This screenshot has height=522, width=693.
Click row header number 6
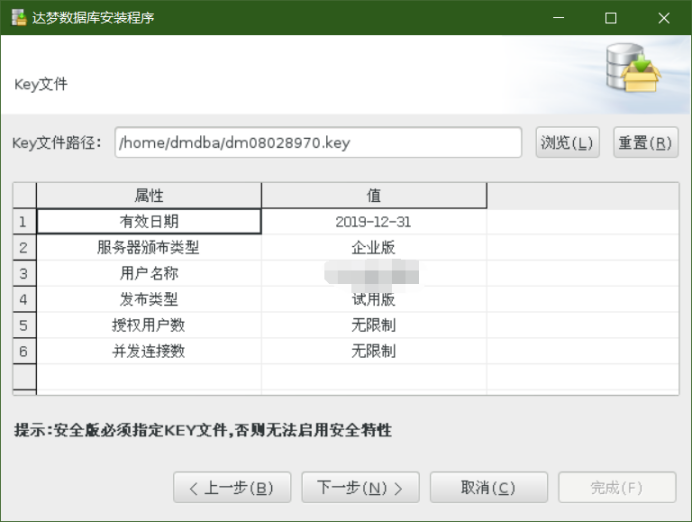click(x=24, y=351)
